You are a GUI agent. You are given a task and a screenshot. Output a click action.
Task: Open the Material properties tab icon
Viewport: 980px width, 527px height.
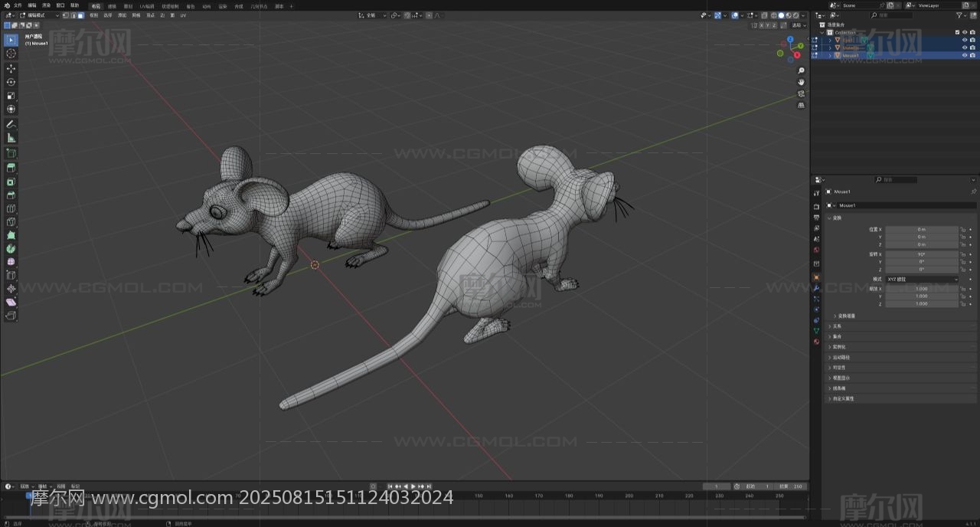816,342
